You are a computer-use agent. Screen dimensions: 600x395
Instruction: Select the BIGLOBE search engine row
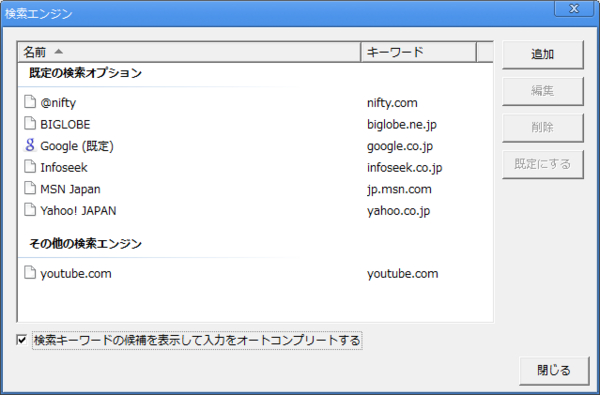255,124
